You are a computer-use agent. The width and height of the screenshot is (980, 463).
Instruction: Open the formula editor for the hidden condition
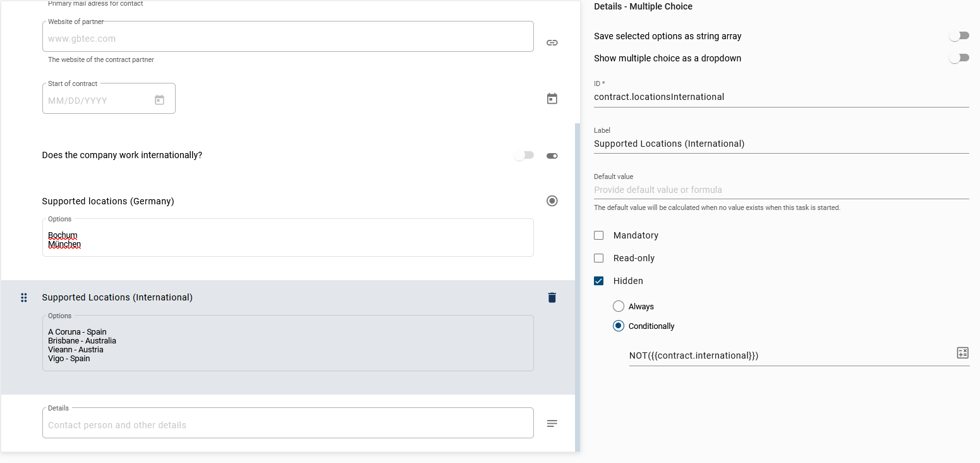(962, 352)
